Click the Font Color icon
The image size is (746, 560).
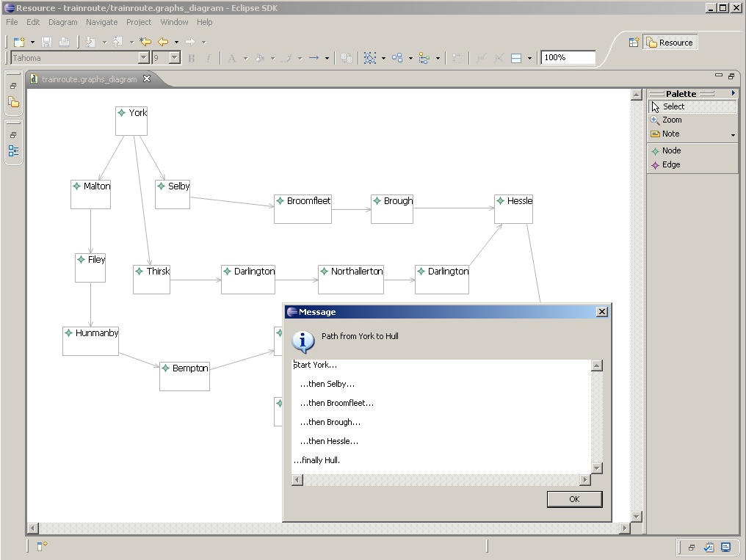pyautogui.click(x=232, y=59)
